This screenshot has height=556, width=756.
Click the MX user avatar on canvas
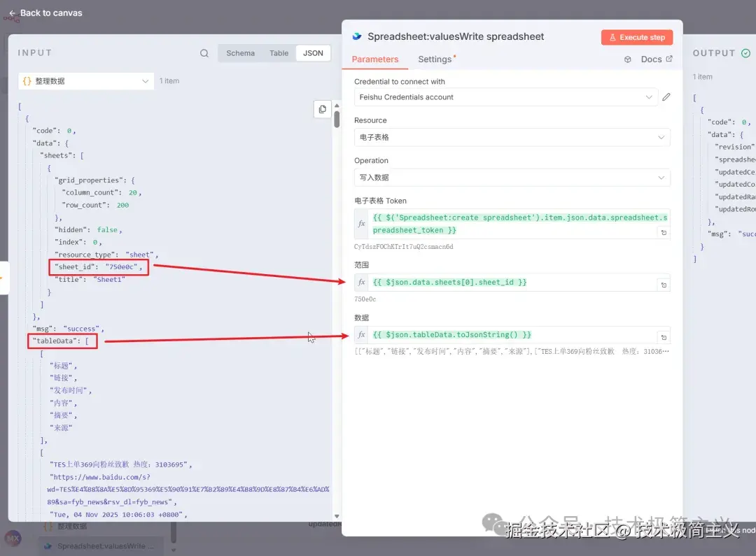(13, 539)
